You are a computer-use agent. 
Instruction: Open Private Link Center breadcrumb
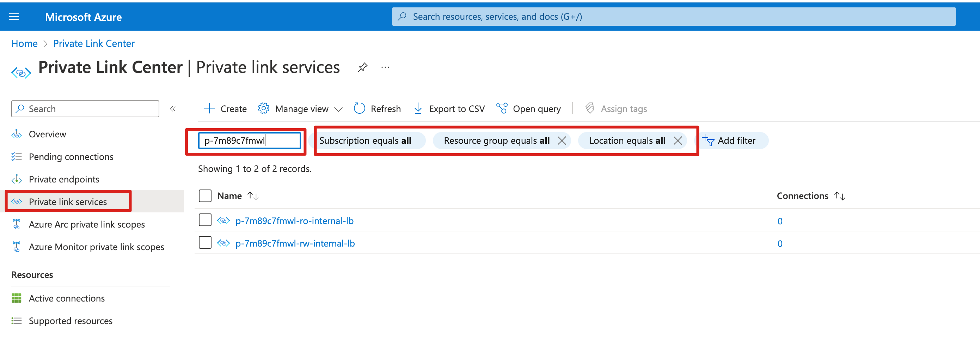click(93, 43)
